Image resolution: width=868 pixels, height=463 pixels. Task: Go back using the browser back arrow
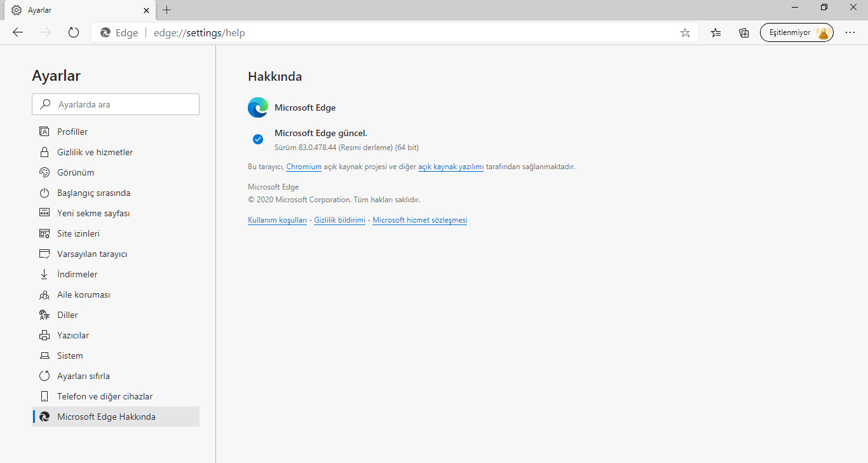[x=18, y=32]
